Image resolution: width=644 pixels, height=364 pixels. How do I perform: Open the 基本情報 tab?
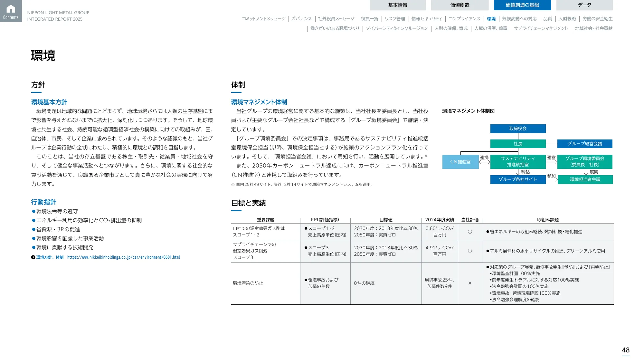(397, 5)
